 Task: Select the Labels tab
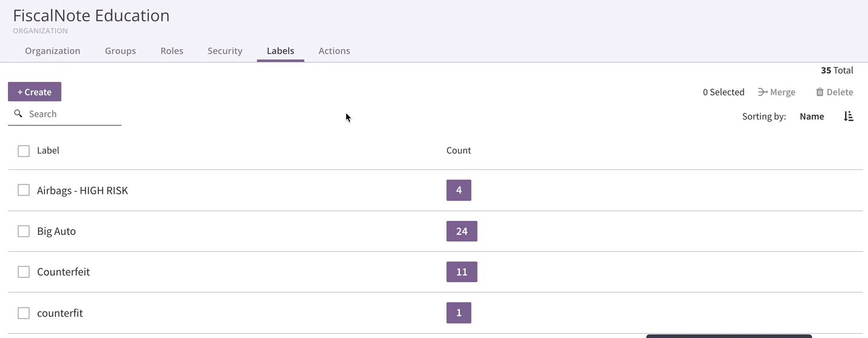[x=281, y=51]
